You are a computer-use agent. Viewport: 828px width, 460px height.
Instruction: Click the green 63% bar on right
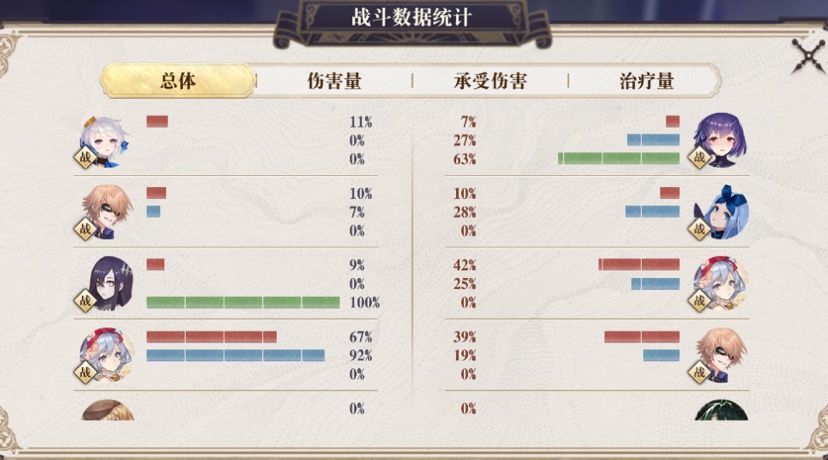[619, 158]
